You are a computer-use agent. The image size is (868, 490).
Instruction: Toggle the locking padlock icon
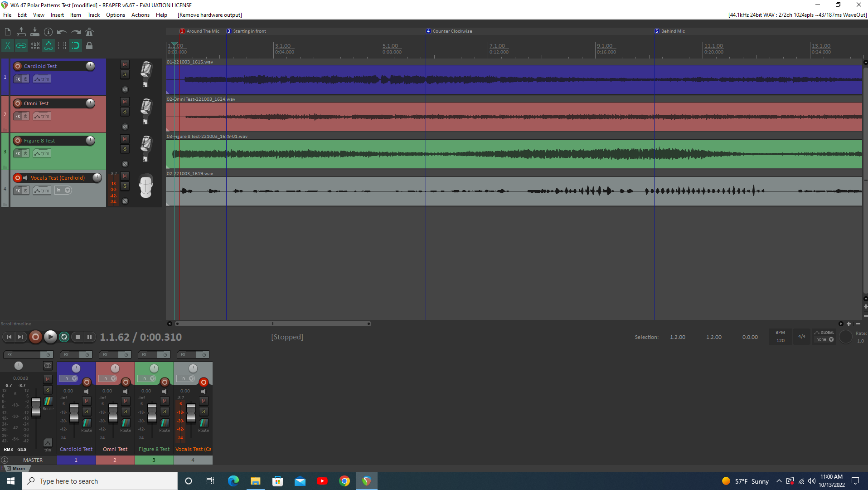(89, 45)
